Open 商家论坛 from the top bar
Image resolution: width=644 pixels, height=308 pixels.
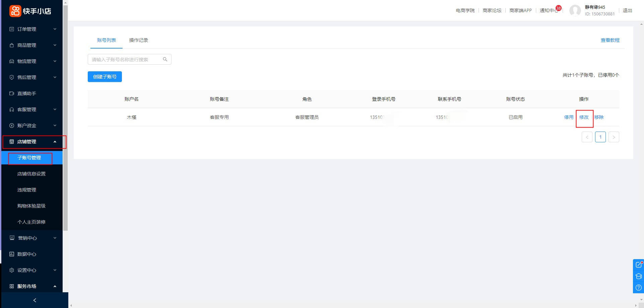(492, 10)
